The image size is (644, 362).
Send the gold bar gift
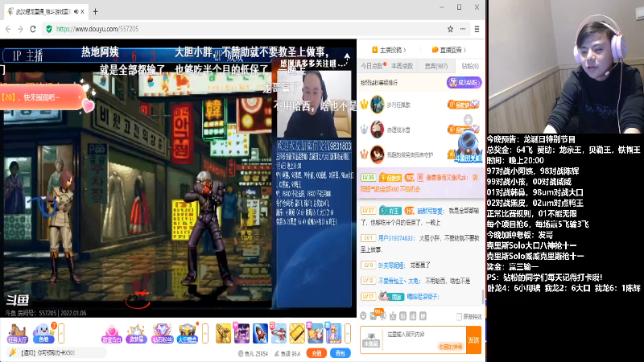297,333
